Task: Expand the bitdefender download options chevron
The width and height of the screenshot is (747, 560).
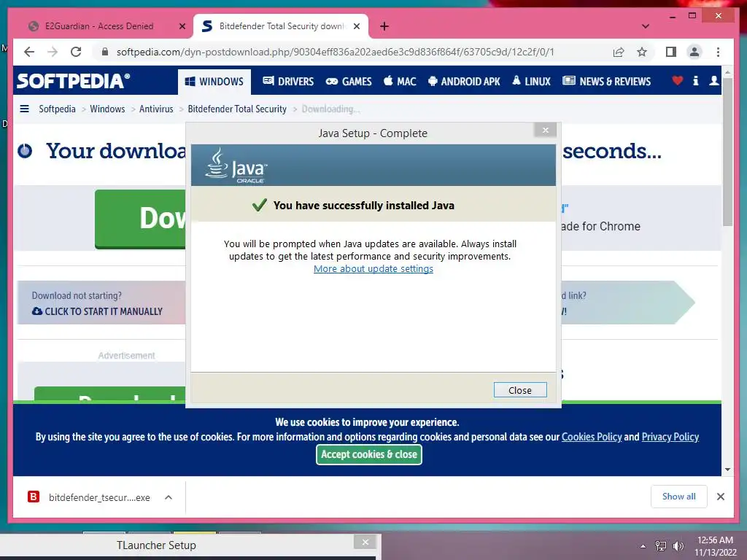Action: tap(169, 497)
